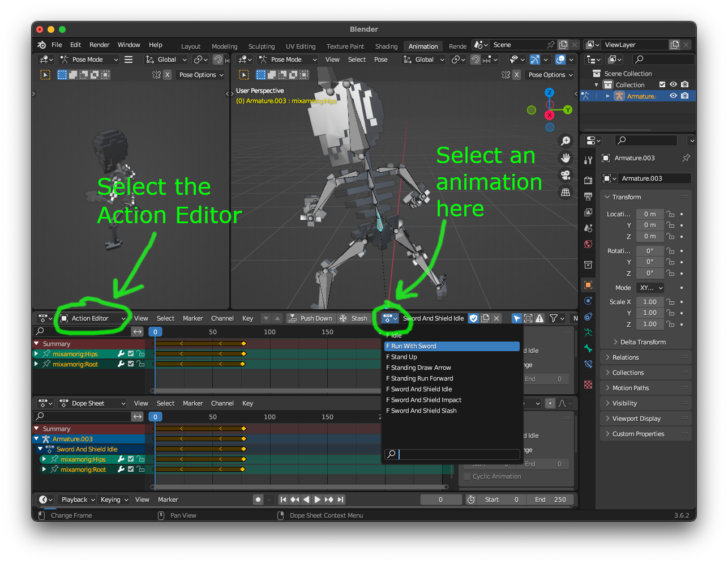This screenshot has width=728, height=563.
Task: Click Keying in the timeline header
Action: point(114,500)
